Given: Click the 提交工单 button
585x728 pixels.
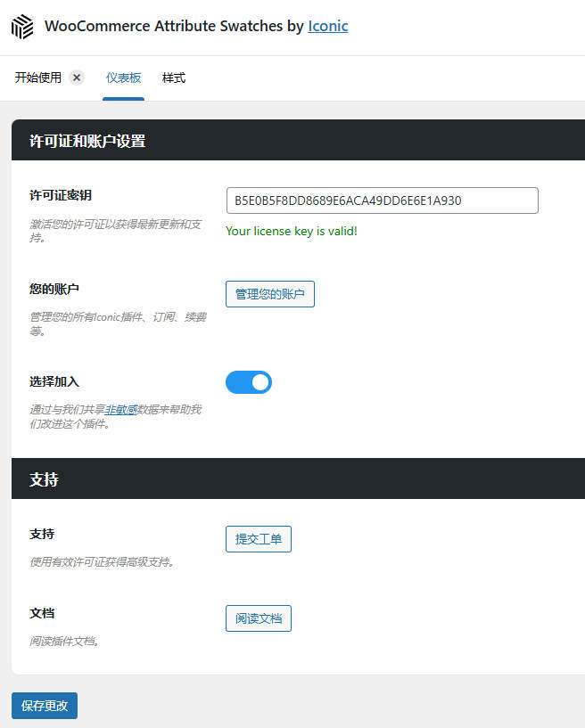Looking at the screenshot, I should click(259, 539).
